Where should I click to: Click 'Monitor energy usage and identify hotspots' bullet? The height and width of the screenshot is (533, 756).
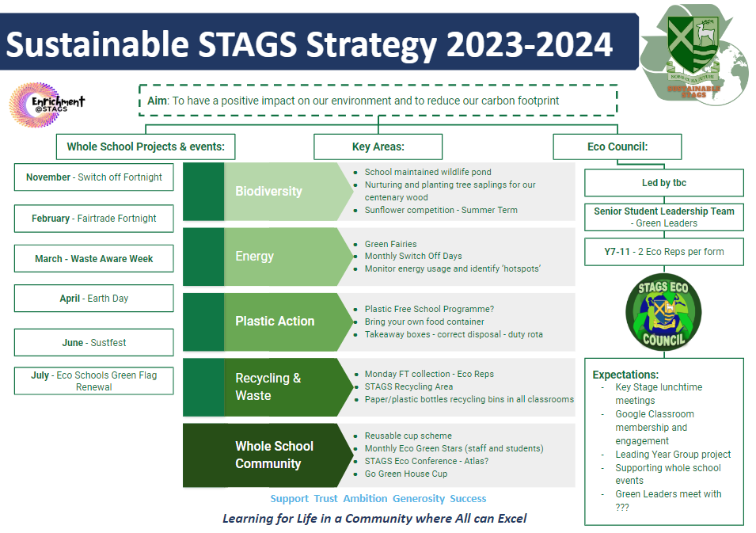pyautogui.click(x=452, y=268)
